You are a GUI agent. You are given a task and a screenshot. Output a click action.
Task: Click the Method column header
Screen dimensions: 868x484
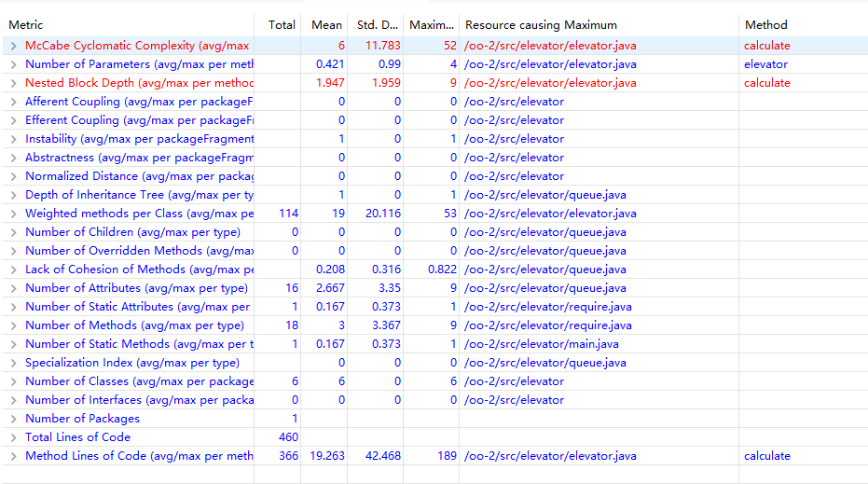coord(803,25)
